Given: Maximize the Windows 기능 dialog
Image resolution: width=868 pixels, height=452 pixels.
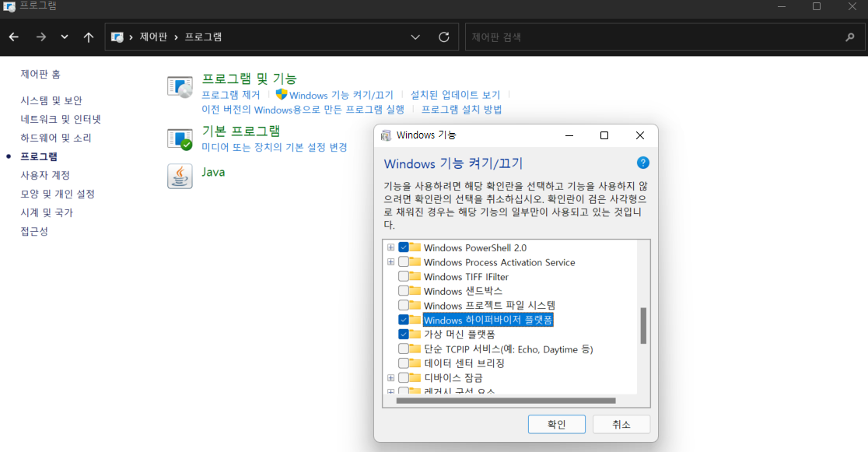Looking at the screenshot, I should [604, 135].
